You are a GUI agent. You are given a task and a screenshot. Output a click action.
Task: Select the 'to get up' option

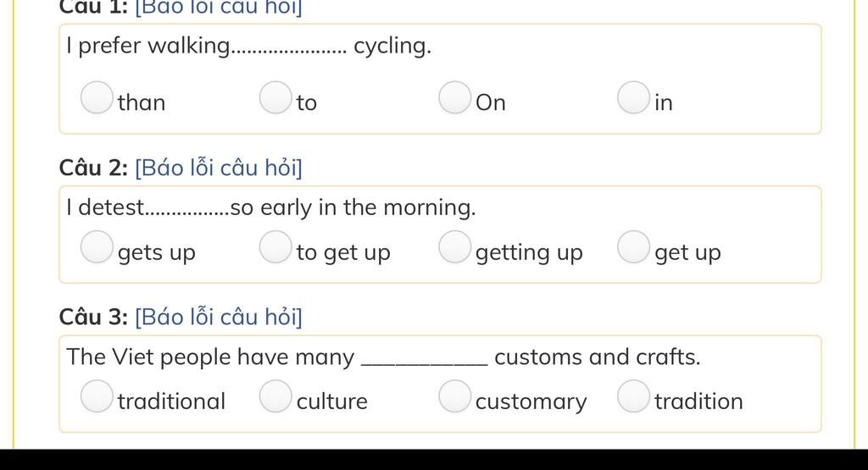[x=275, y=247]
